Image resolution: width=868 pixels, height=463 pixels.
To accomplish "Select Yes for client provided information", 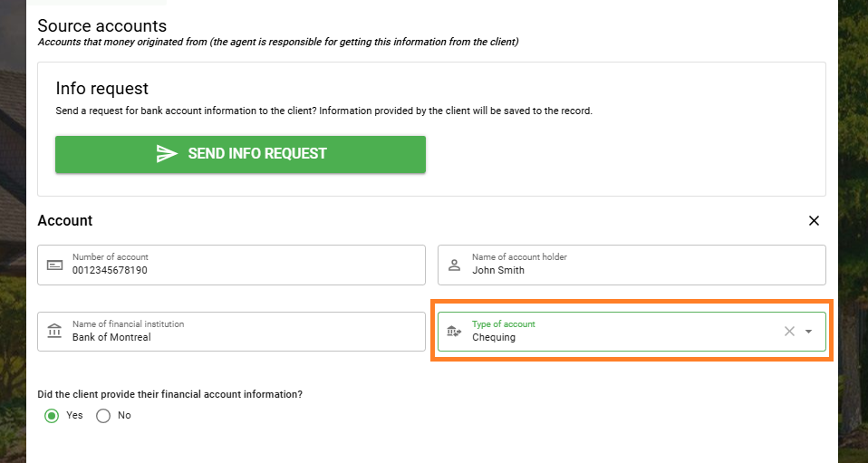I will pyautogui.click(x=52, y=416).
